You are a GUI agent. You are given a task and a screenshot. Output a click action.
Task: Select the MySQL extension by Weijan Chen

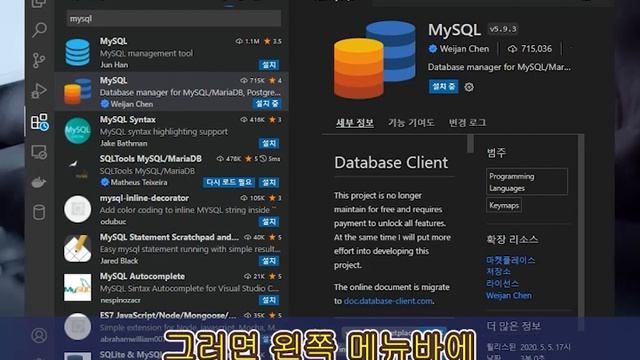[x=171, y=92]
